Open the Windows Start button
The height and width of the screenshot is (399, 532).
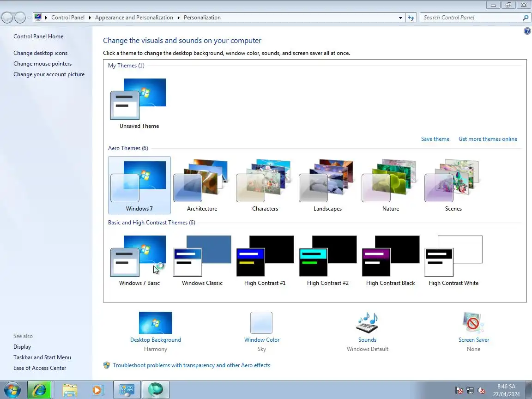(x=12, y=390)
